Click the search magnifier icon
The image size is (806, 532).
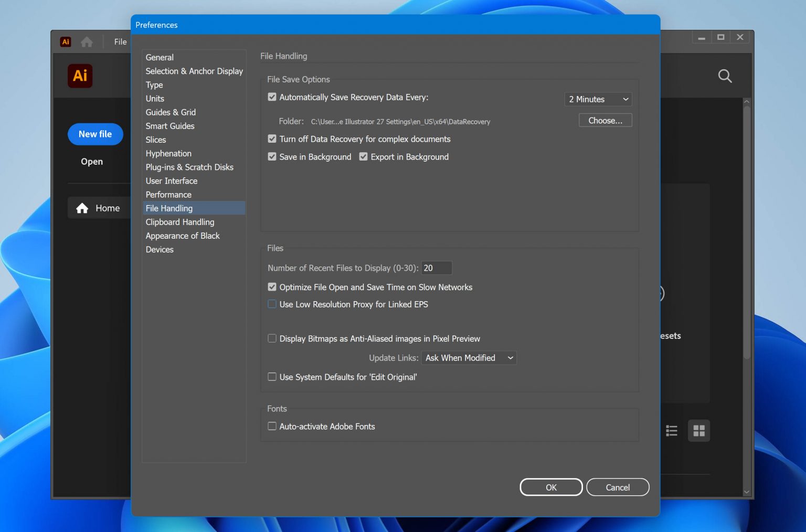tap(725, 76)
